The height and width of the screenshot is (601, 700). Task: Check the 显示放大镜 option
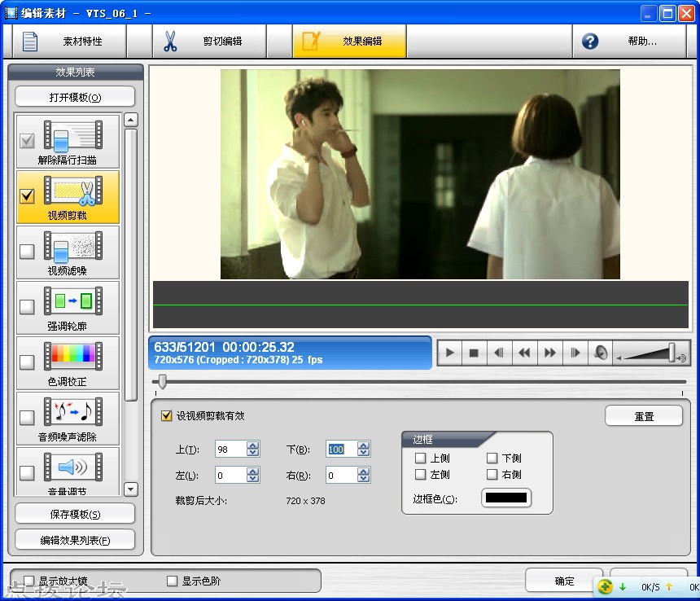pyautogui.click(x=29, y=581)
